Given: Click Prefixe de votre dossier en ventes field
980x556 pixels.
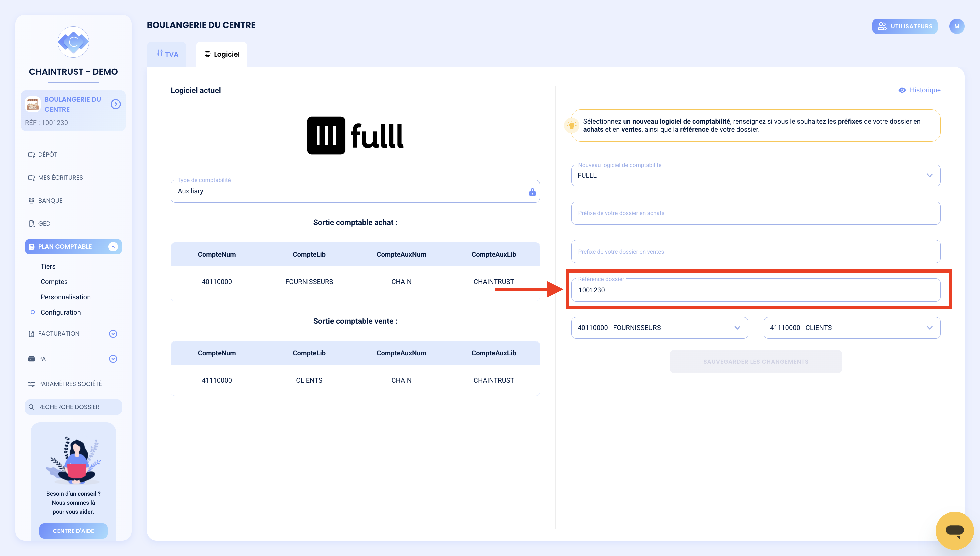Looking at the screenshot, I should 756,252.
